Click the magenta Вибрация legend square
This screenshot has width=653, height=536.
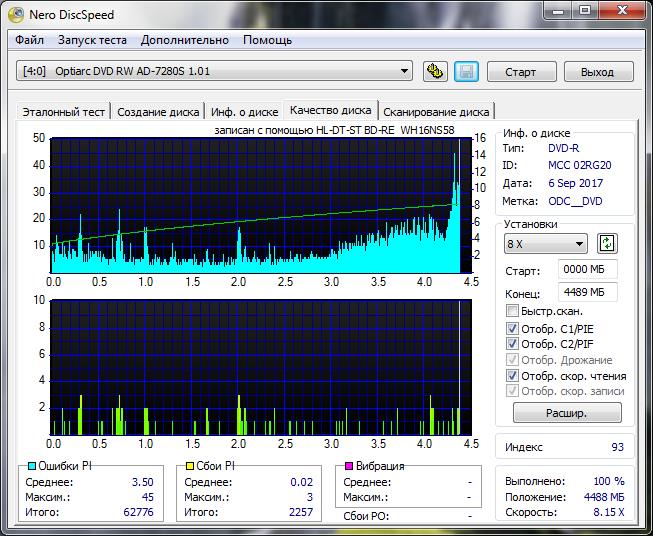pos(349,466)
